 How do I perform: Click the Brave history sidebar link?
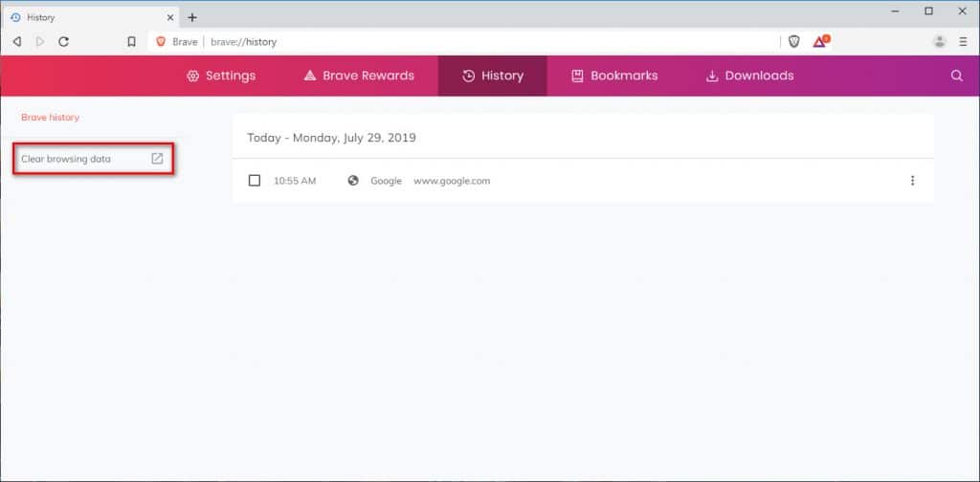click(50, 118)
